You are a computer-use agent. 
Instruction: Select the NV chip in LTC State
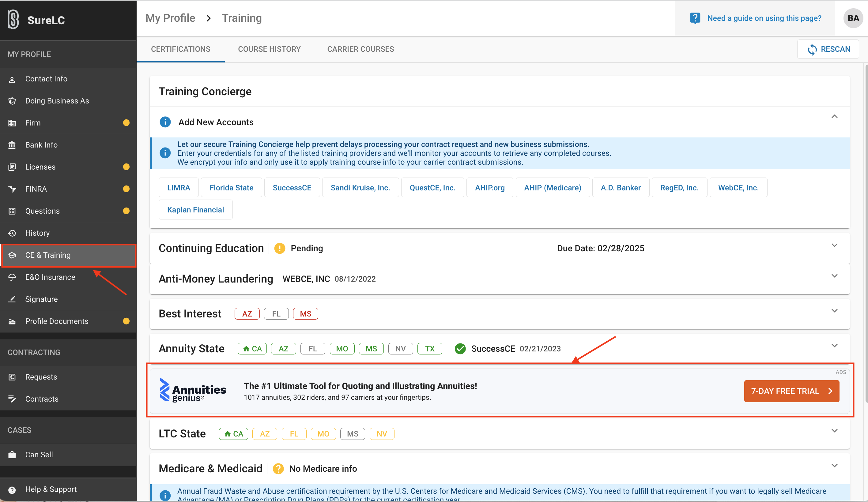[382, 434]
